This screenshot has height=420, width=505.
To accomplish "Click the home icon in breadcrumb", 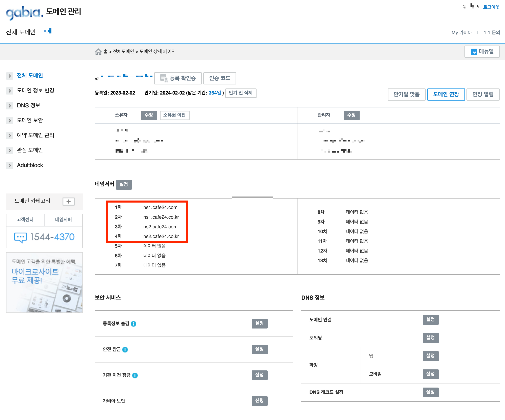I will [x=98, y=52].
